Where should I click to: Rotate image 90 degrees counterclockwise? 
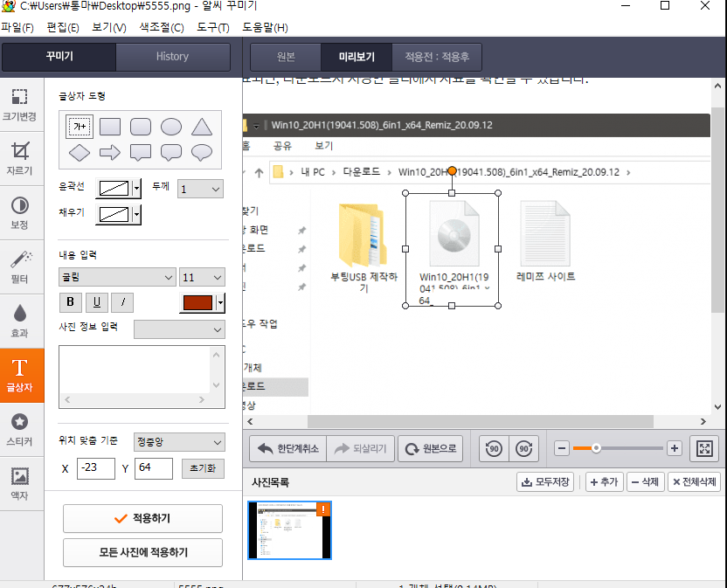(x=494, y=449)
